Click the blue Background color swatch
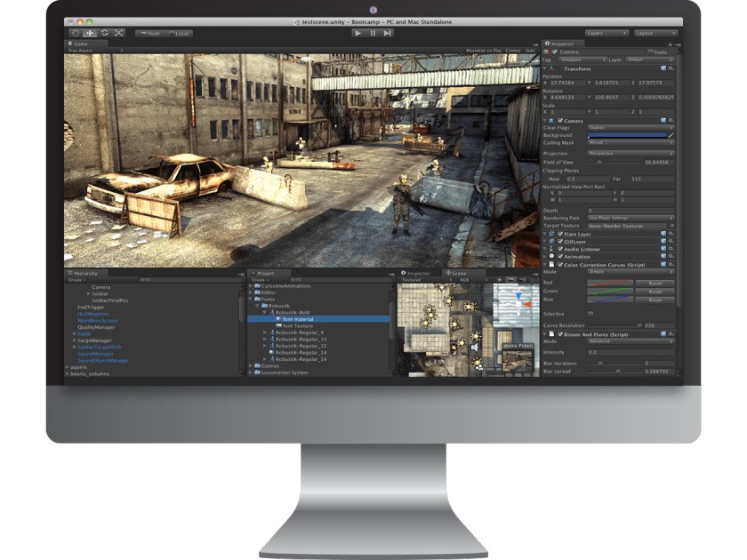This screenshot has height=560, width=747. pos(626,135)
